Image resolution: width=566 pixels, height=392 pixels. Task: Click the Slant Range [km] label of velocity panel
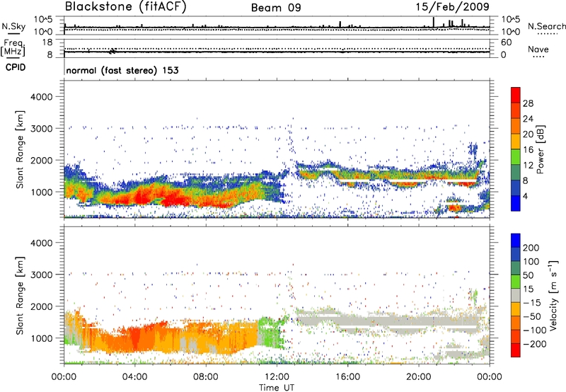(x=20, y=296)
